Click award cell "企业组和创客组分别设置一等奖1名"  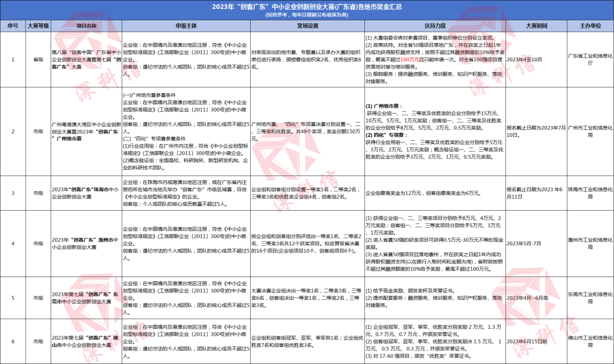[308, 193]
